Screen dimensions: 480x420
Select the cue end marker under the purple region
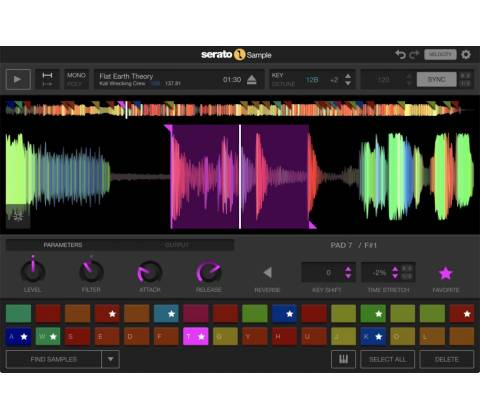coord(312,225)
